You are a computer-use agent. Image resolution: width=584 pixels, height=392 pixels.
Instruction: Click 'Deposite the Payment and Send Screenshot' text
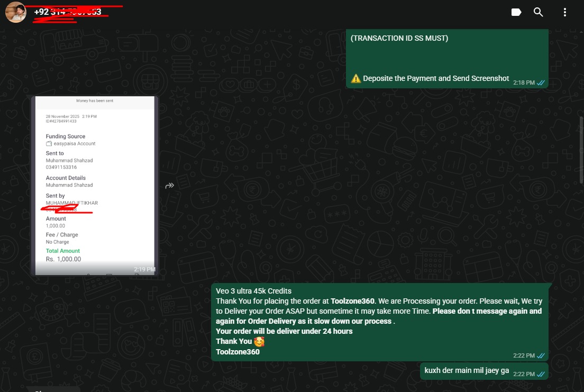tap(436, 78)
